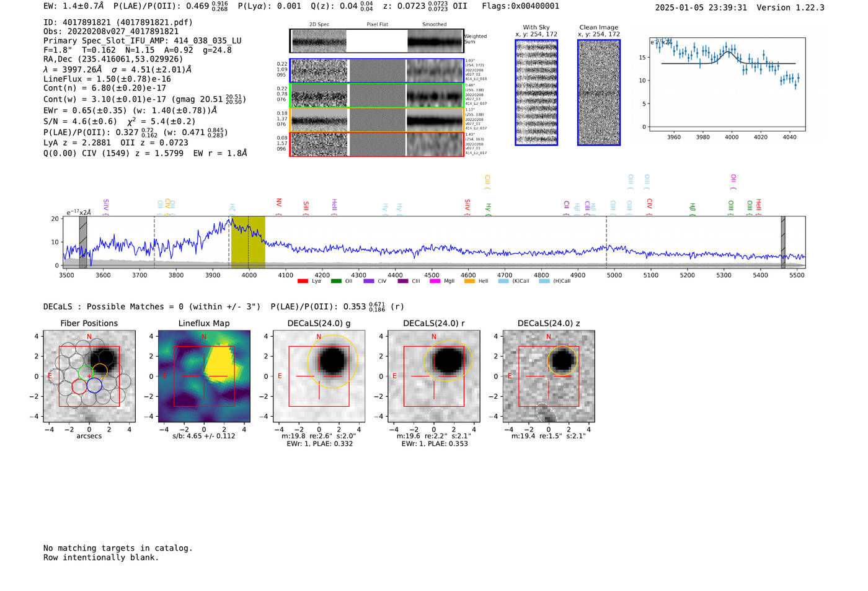Click the orange CIII label above the spectrum
This screenshot has height=591, width=868.
(x=487, y=182)
